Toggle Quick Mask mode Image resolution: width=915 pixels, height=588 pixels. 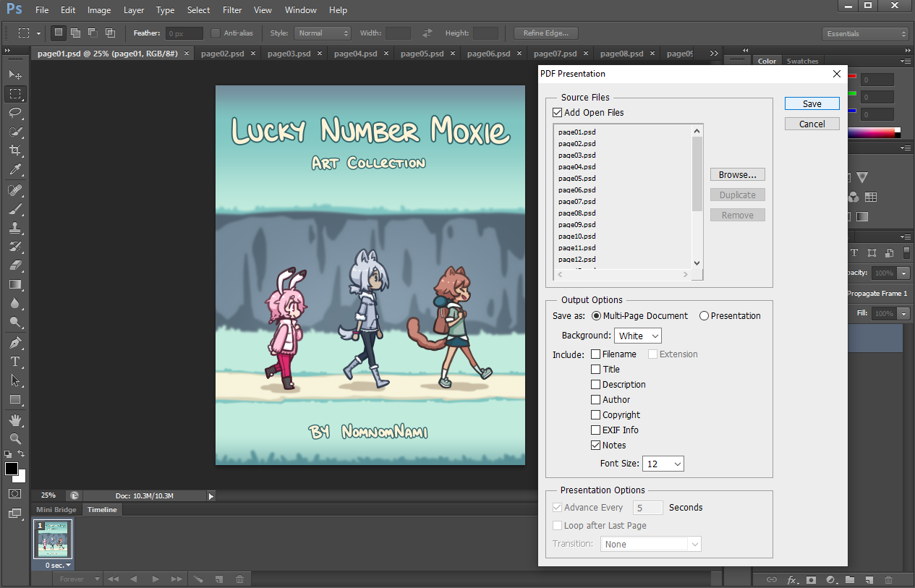(15, 493)
